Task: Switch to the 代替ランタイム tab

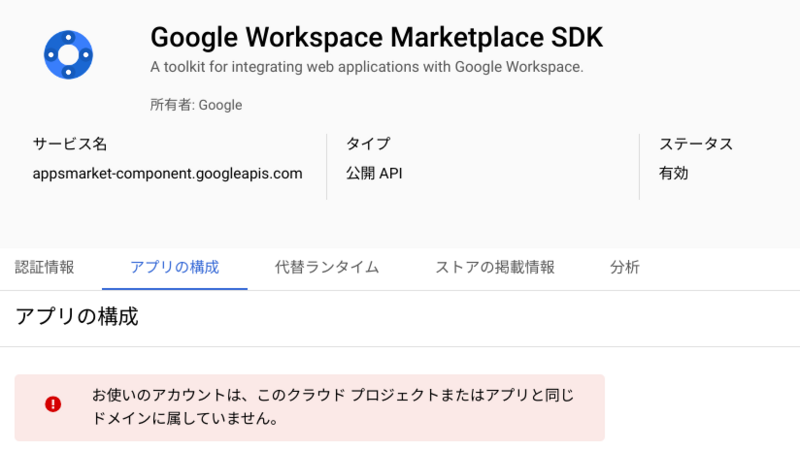Action: [327, 267]
